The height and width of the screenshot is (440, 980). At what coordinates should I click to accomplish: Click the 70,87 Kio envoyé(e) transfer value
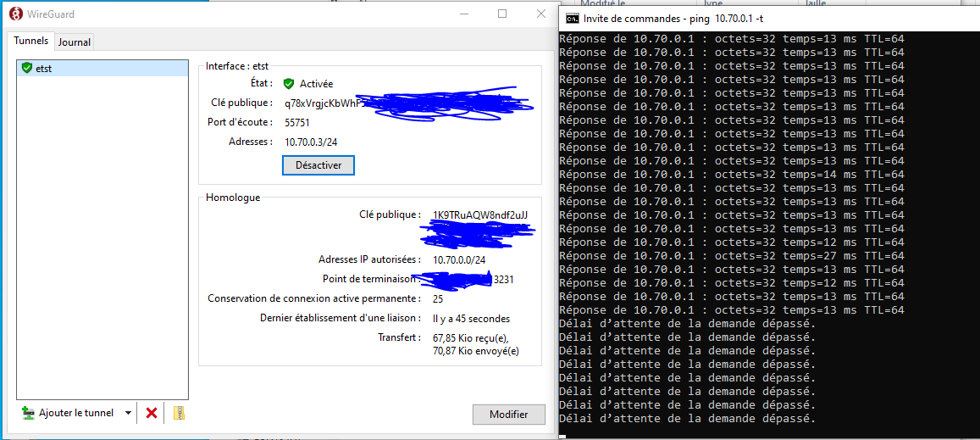tap(476, 352)
